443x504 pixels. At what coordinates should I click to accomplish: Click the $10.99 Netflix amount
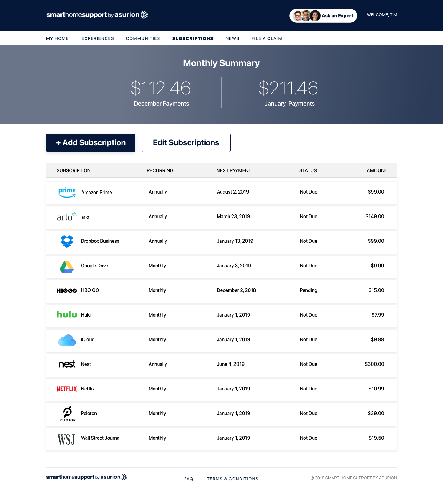[x=376, y=389]
